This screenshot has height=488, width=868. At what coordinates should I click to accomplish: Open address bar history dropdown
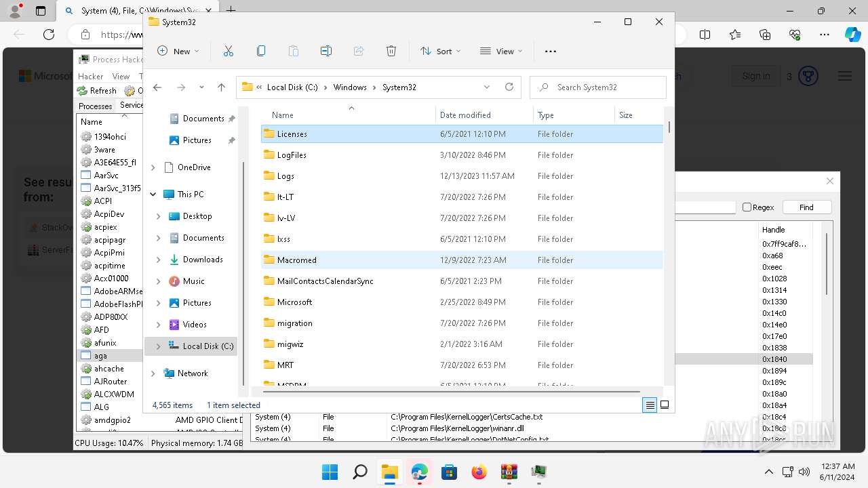click(487, 87)
